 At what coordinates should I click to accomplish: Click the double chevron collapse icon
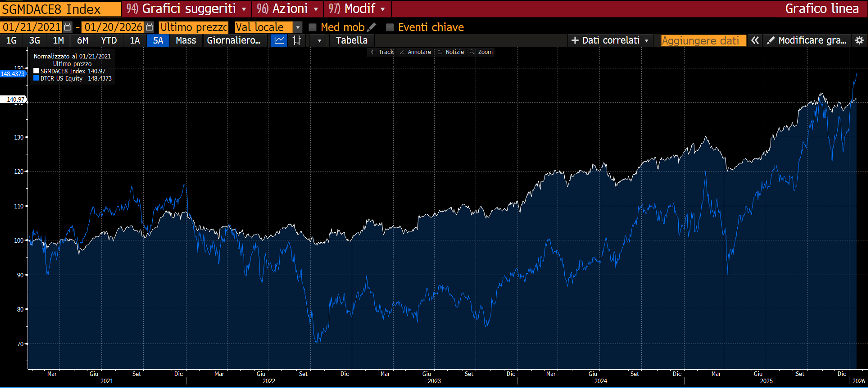pyautogui.click(x=755, y=40)
